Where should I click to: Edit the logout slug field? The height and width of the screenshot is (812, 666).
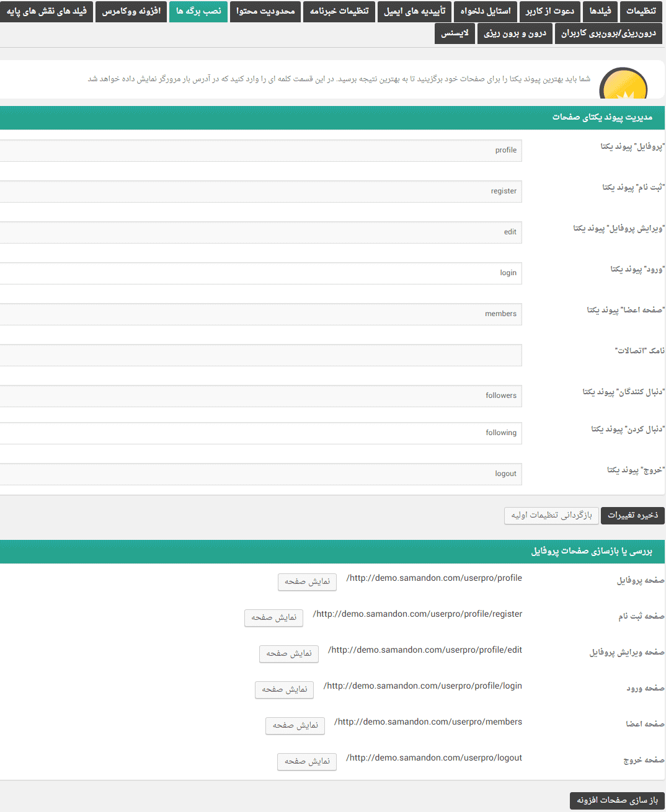[260, 474]
